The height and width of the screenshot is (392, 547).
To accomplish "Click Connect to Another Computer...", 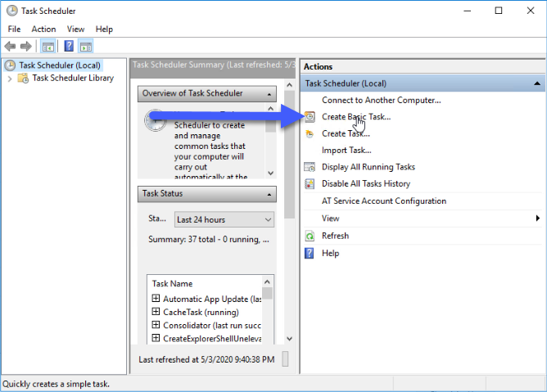I will pos(382,101).
